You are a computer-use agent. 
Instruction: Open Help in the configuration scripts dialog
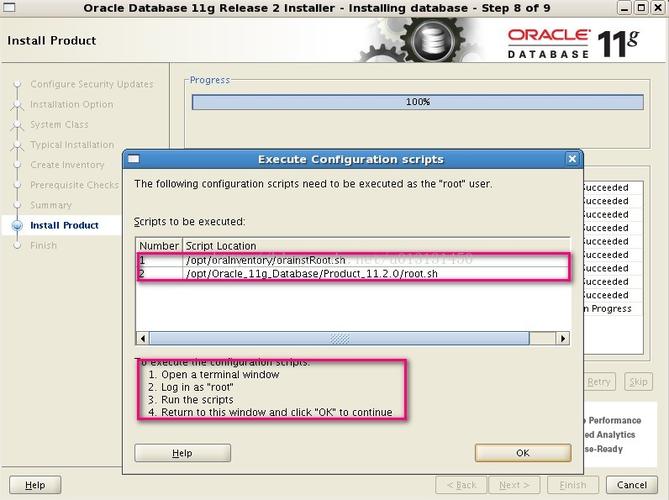click(182, 453)
